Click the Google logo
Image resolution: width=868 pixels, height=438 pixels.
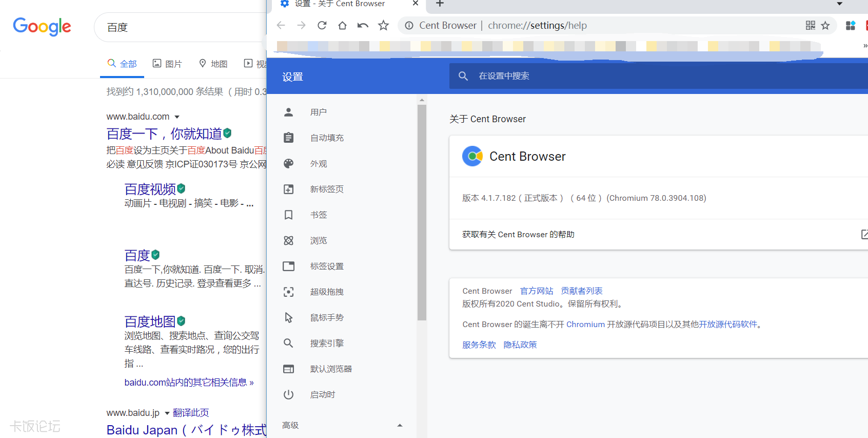(x=42, y=27)
